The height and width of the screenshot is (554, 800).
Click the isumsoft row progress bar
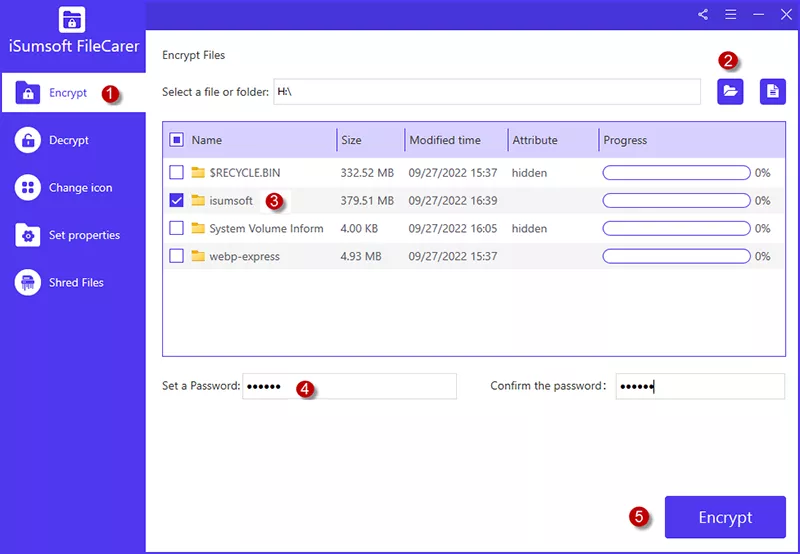(676, 201)
